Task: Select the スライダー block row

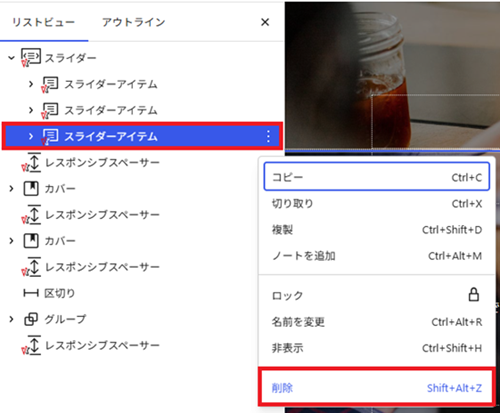Action: [142, 58]
